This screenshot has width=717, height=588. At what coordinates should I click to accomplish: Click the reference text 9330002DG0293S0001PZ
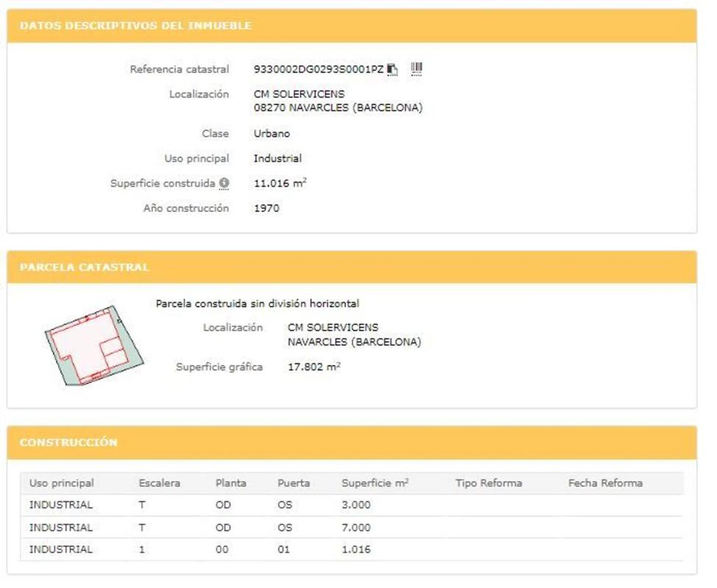coord(318,70)
